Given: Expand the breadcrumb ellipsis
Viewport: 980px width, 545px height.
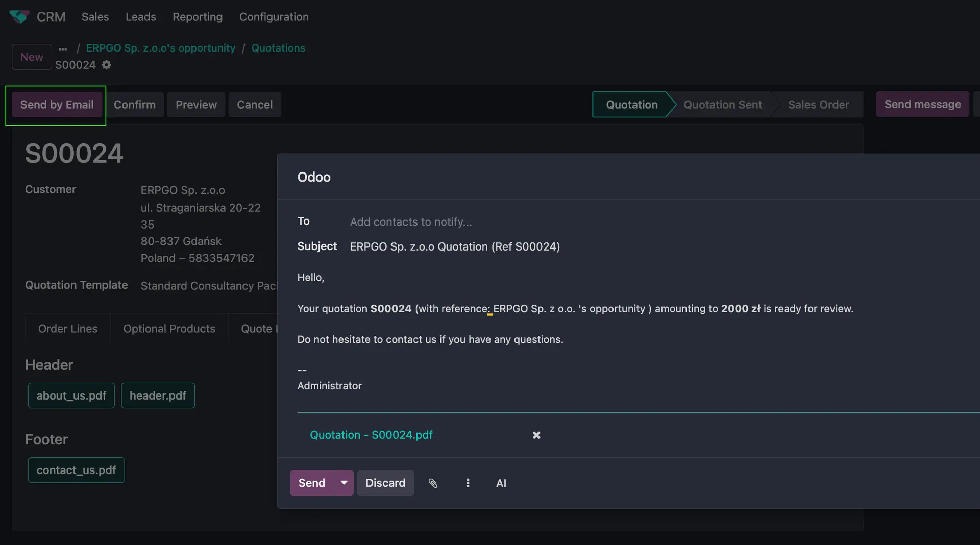Looking at the screenshot, I should [x=63, y=49].
